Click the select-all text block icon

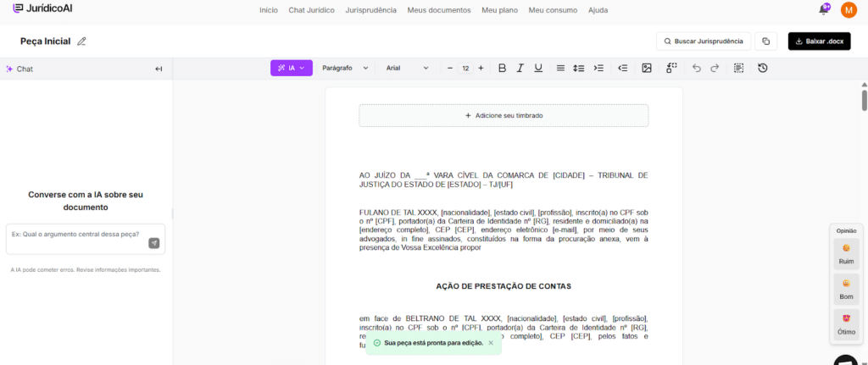tap(738, 68)
